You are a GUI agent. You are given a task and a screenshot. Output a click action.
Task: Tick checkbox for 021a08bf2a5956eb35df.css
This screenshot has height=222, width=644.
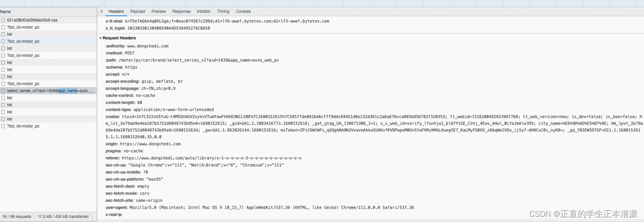[3, 20]
